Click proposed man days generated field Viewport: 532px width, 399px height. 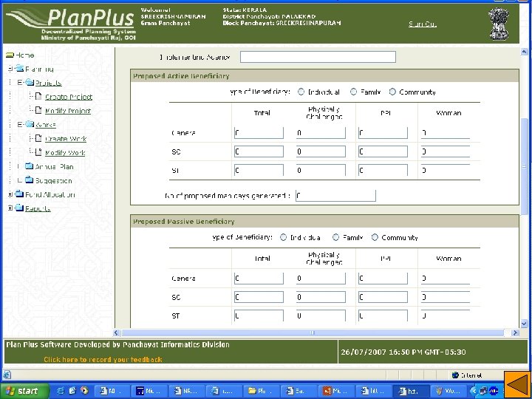(335, 195)
